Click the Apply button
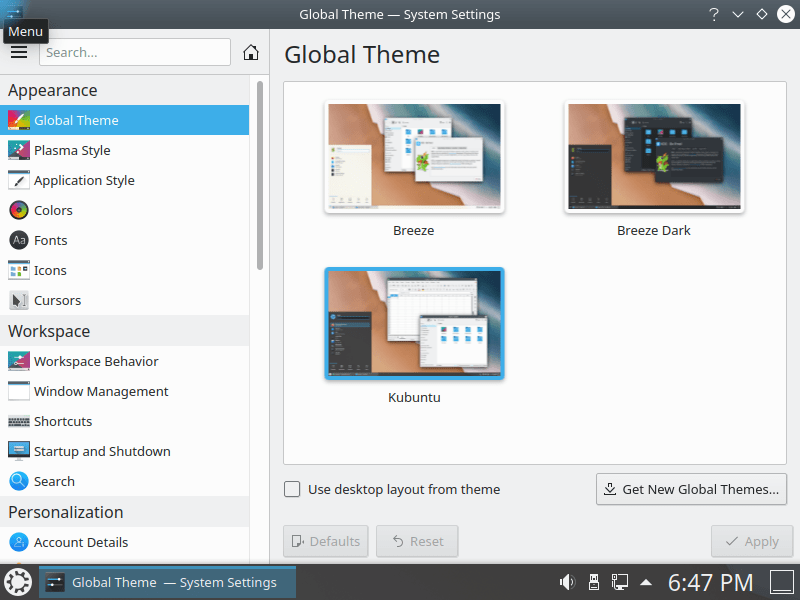Screen dimensions: 800x600 pos(752,541)
